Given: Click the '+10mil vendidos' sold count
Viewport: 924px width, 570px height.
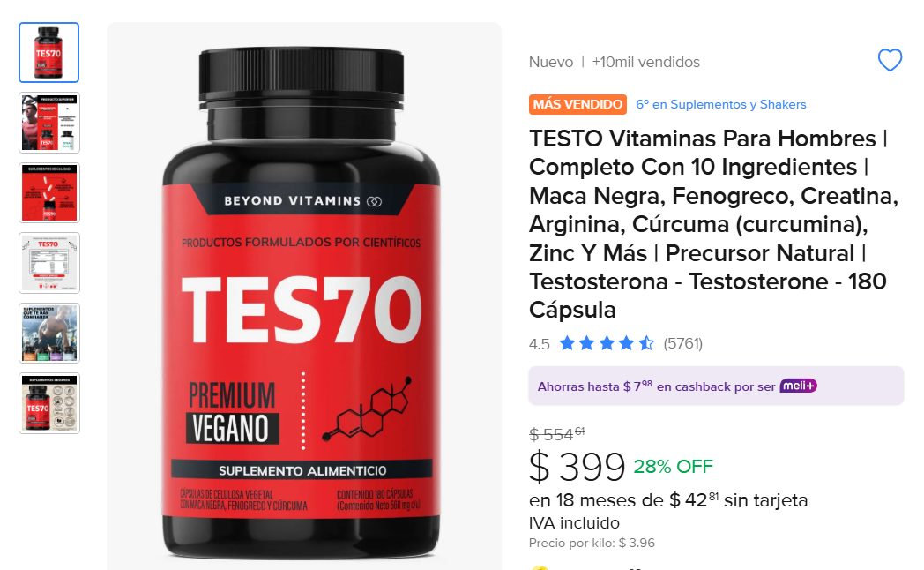Looking at the screenshot, I should pyautogui.click(x=646, y=62).
